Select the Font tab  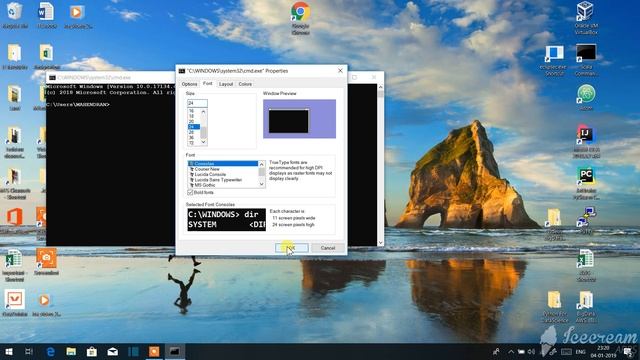pyautogui.click(x=208, y=83)
